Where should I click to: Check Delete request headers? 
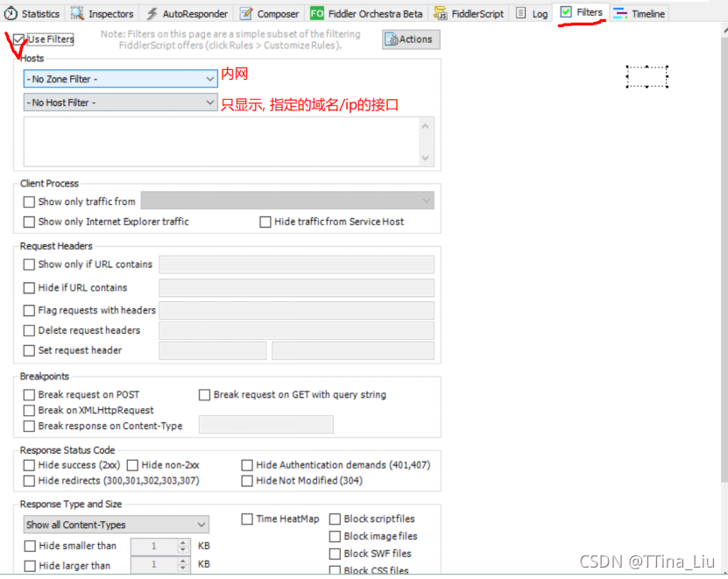[x=29, y=330]
